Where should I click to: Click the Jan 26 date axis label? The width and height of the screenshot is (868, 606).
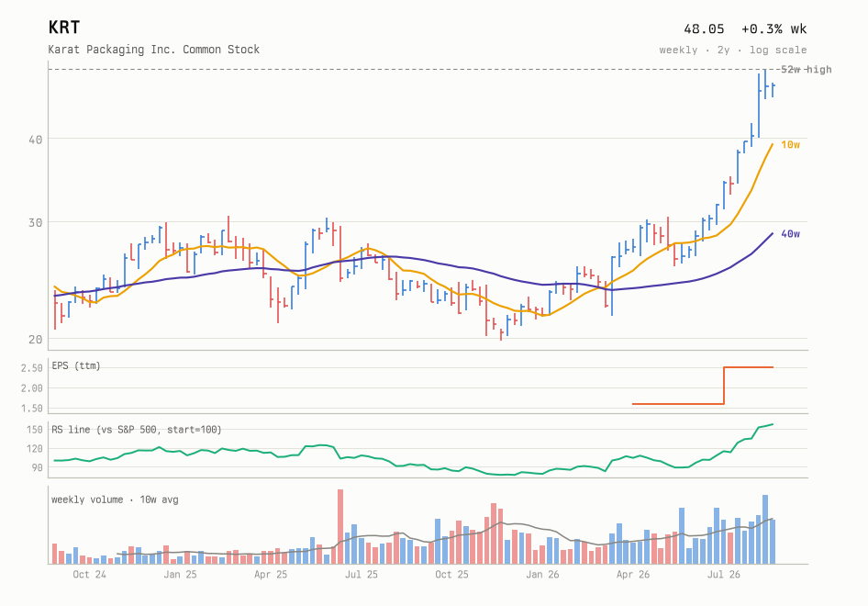tap(542, 575)
